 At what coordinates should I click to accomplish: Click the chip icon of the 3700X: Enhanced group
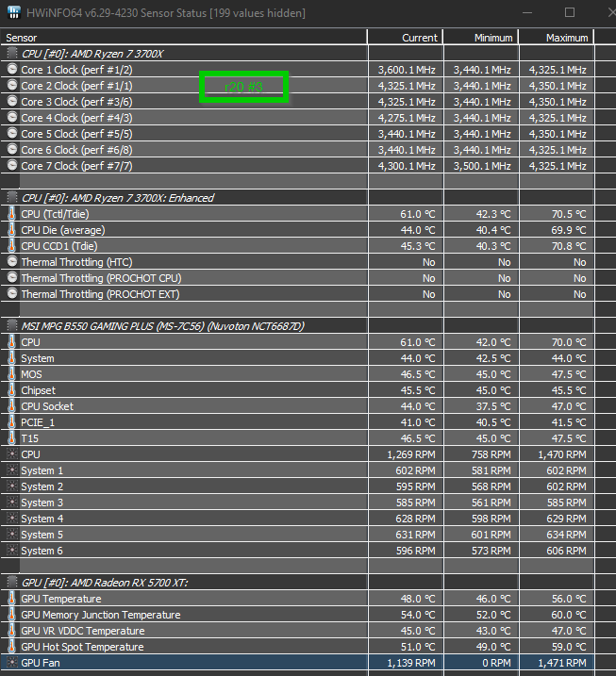coord(12,197)
